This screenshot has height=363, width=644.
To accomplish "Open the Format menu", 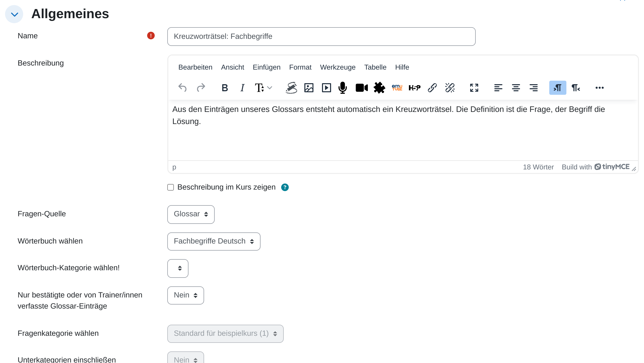I will click(300, 67).
